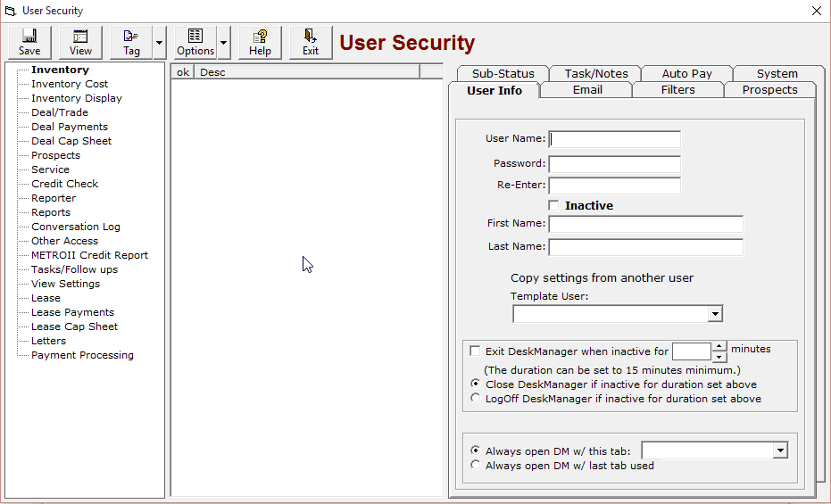Expand the Tag button dropdown arrow
The height and width of the screenshot is (504, 831).
[159, 42]
